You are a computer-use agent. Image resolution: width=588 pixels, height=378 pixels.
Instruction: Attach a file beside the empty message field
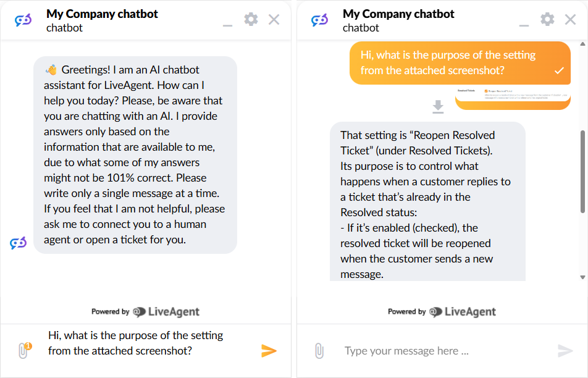point(319,351)
